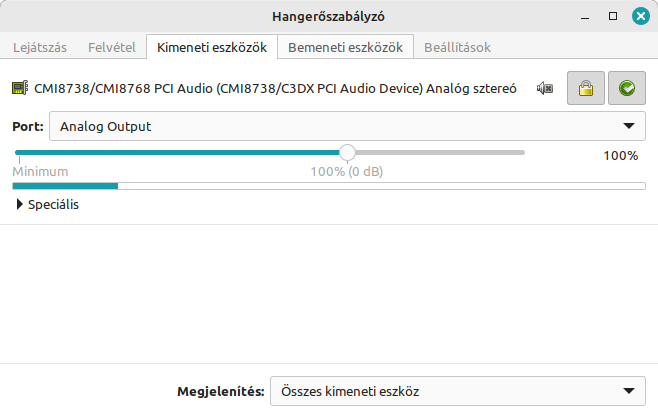Switch to the Felvétel tab

click(112, 47)
